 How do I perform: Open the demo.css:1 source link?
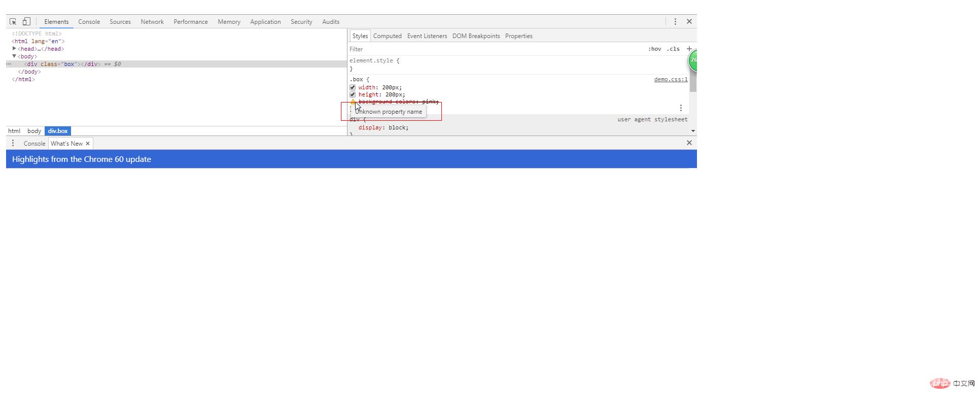(671, 80)
